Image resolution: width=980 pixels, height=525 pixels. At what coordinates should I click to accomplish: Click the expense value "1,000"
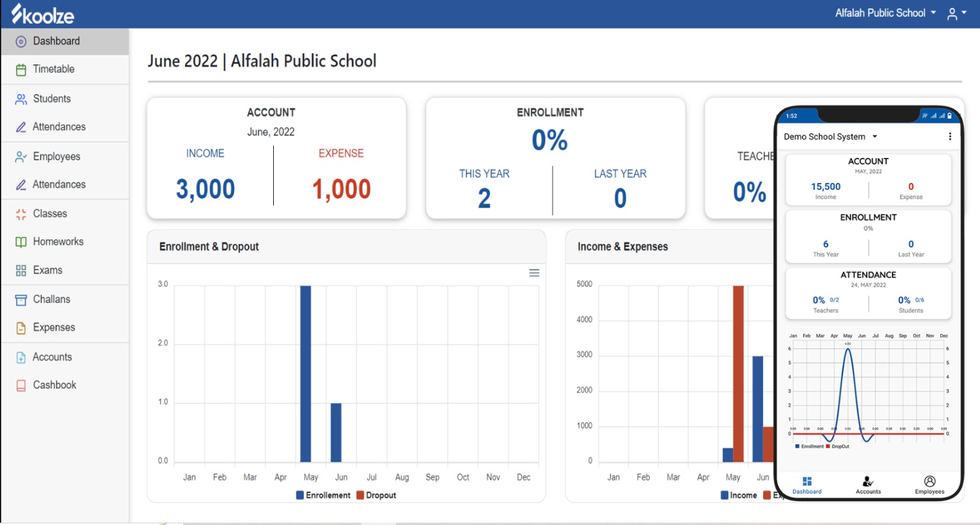pos(341,189)
